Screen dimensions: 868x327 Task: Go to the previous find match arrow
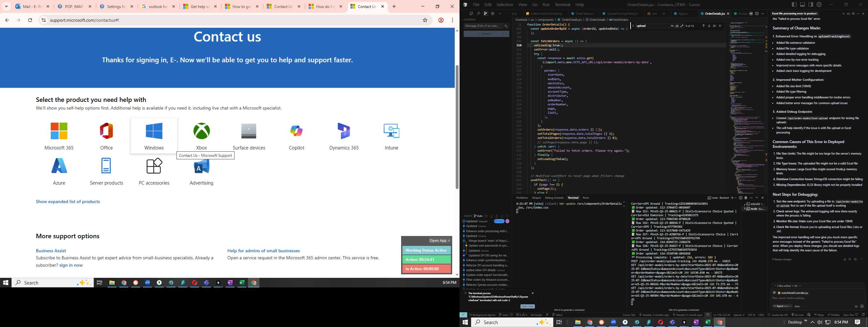[703, 26]
